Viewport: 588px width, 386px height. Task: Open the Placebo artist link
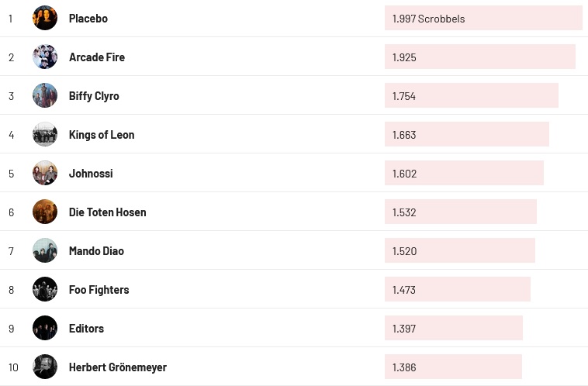(x=88, y=18)
